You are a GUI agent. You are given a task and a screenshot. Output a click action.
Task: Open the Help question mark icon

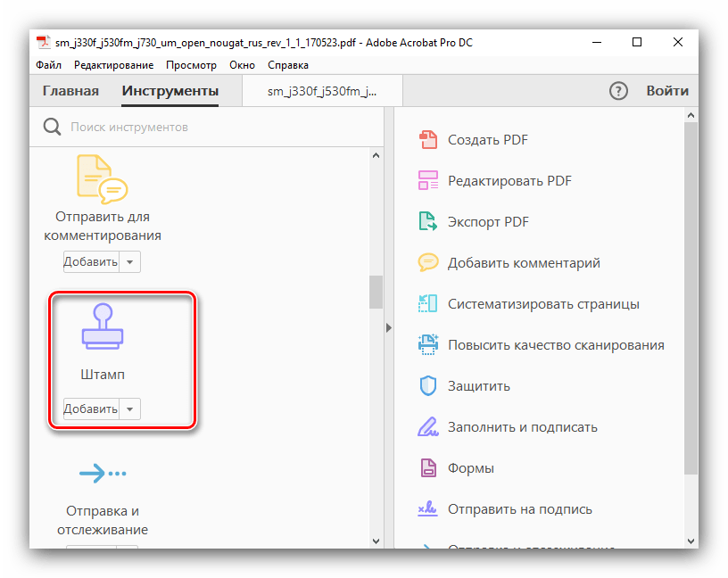(x=618, y=91)
